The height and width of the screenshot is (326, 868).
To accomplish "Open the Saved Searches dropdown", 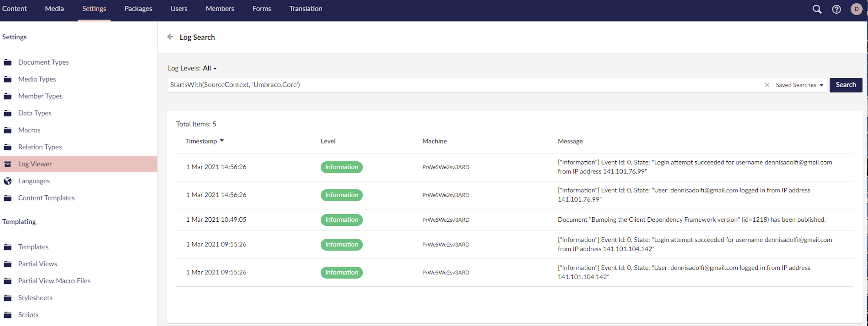I will tap(799, 85).
